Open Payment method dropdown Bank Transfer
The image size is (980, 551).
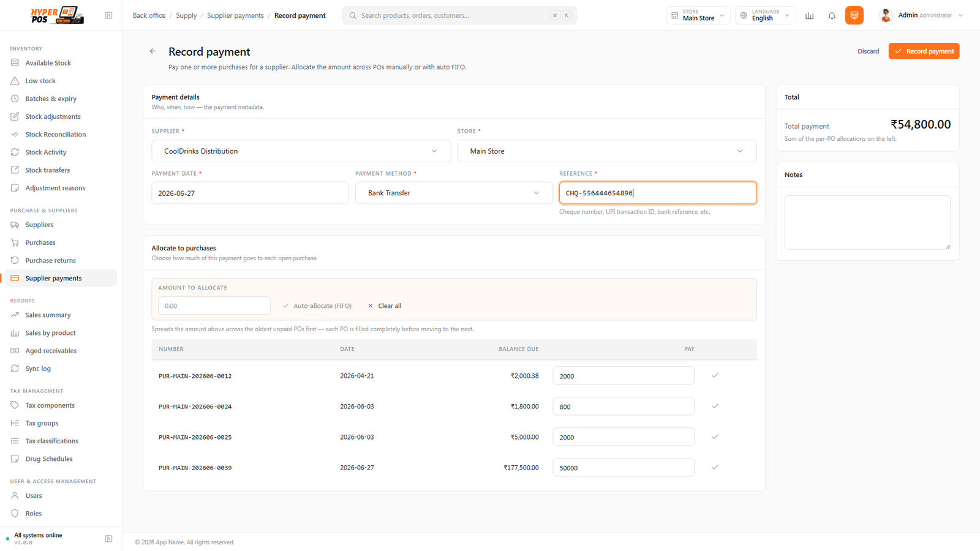pos(454,193)
